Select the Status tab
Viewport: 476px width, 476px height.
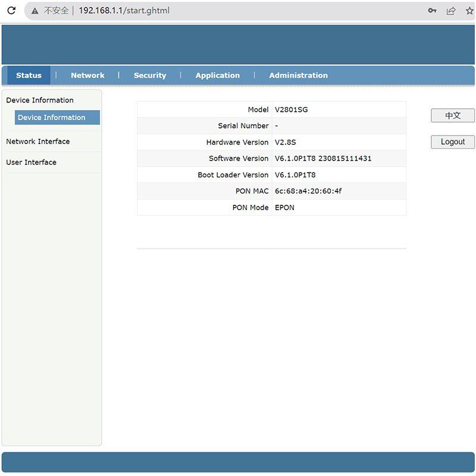point(28,75)
